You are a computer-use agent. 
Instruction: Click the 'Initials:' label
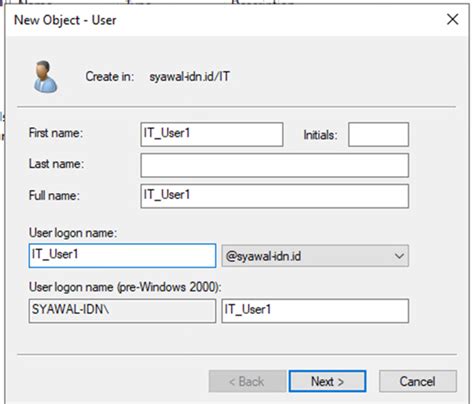[x=320, y=135]
